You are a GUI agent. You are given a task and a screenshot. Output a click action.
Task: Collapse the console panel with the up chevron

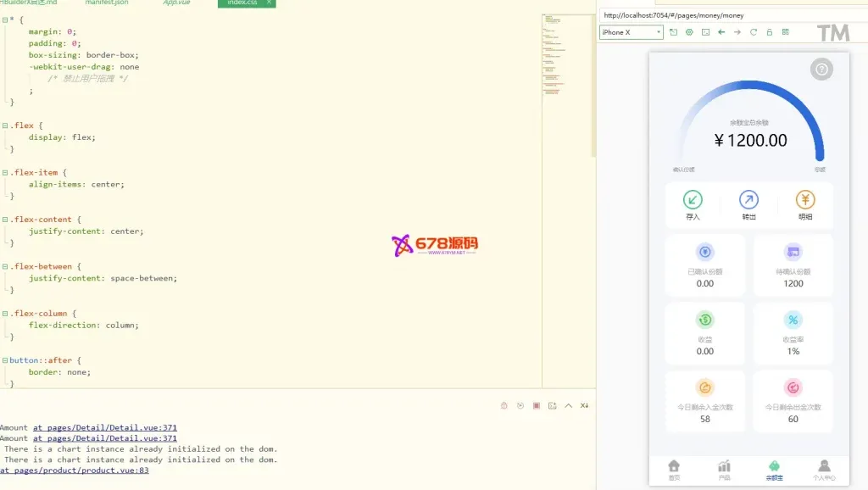(x=568, y=406)
